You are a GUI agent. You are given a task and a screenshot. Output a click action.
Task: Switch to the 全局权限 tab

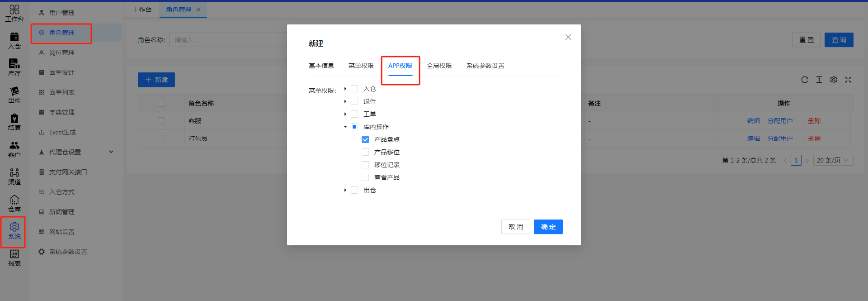pos(439,66)
